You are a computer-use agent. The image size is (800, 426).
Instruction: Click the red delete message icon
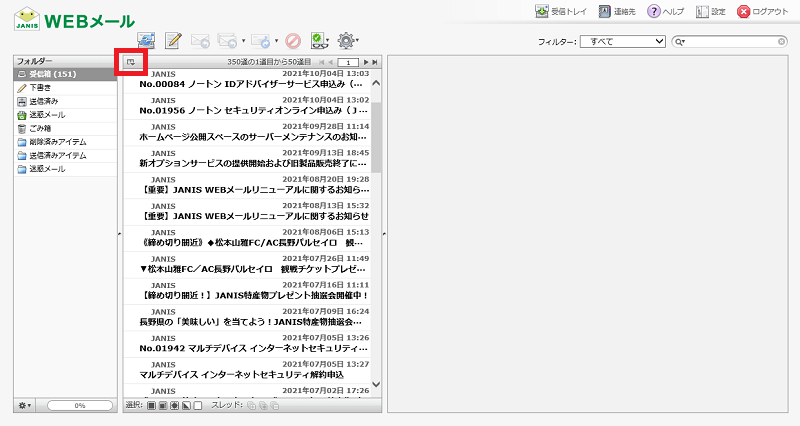293,40
